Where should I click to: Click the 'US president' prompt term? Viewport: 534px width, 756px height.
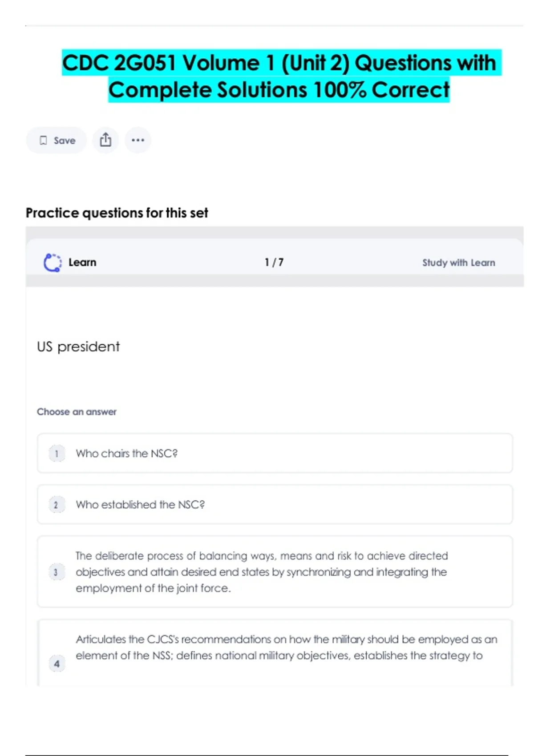coord(78,346)
